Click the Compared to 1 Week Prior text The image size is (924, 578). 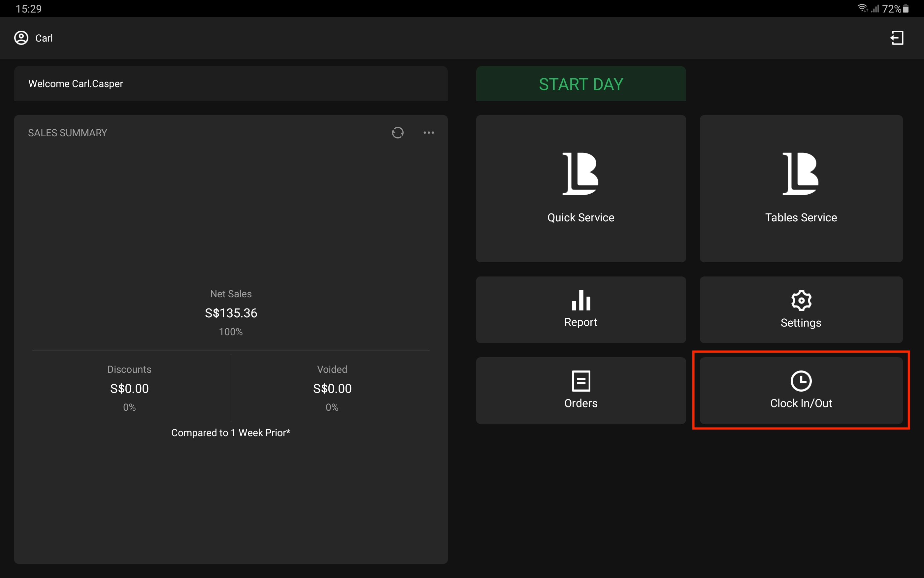coord(231,433)
